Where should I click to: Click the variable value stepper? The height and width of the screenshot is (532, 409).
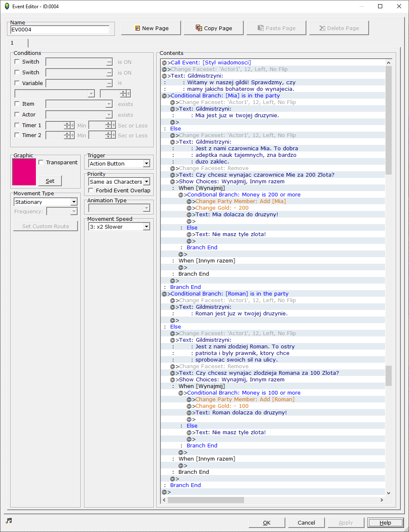[125, 94]
